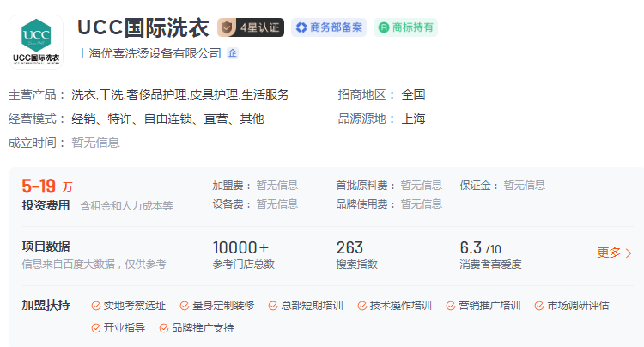Select the 总部短期培训 support text

point(312,306)
